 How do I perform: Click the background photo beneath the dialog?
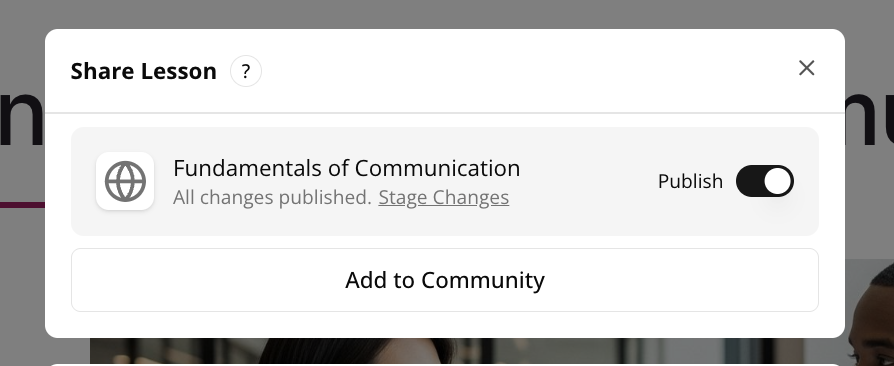click(445, 352)
